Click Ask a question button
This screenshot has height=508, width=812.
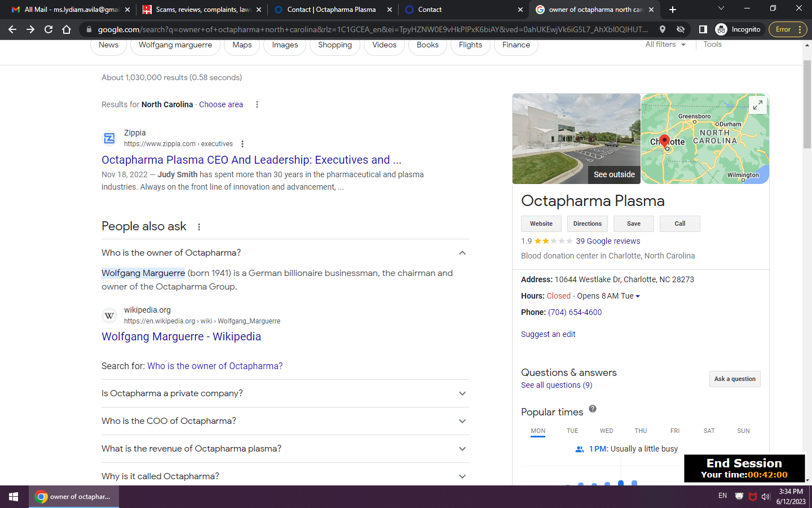[735, 379]
